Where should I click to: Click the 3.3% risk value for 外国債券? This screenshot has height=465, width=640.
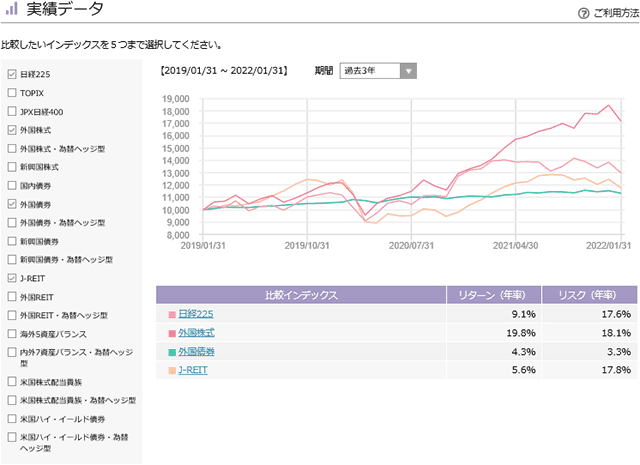pos(619,352)
